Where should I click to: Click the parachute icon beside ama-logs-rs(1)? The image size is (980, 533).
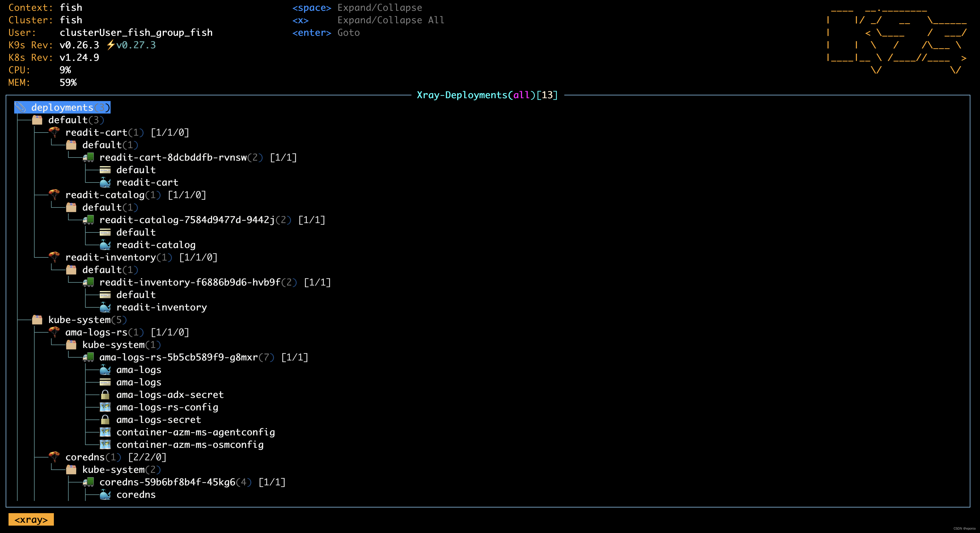pyautogui.click(x=54, y=332)
